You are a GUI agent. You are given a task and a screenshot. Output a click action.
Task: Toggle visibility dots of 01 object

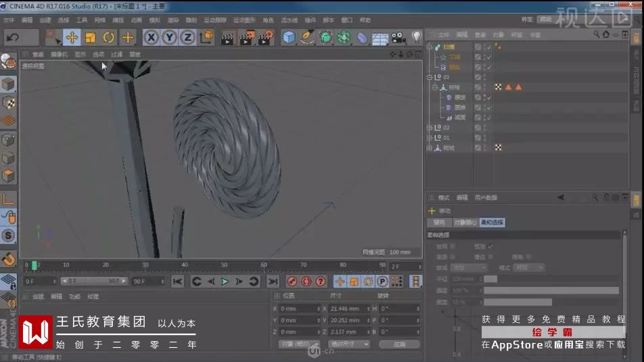click(484, 137)
